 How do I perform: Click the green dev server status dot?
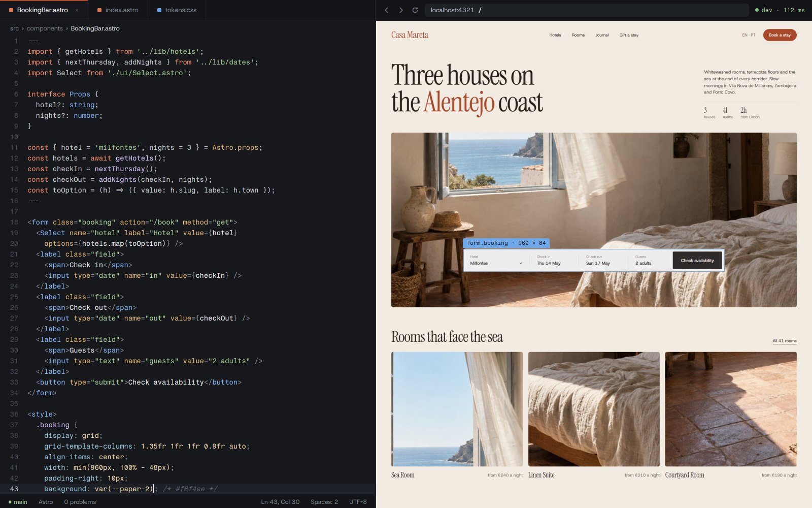point(757,10)
